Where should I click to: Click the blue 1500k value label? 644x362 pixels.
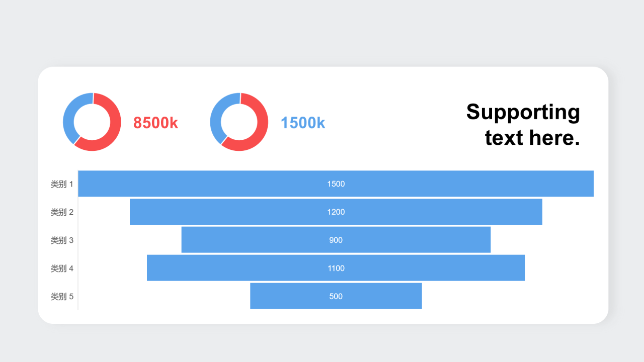(x=303, y=123)
